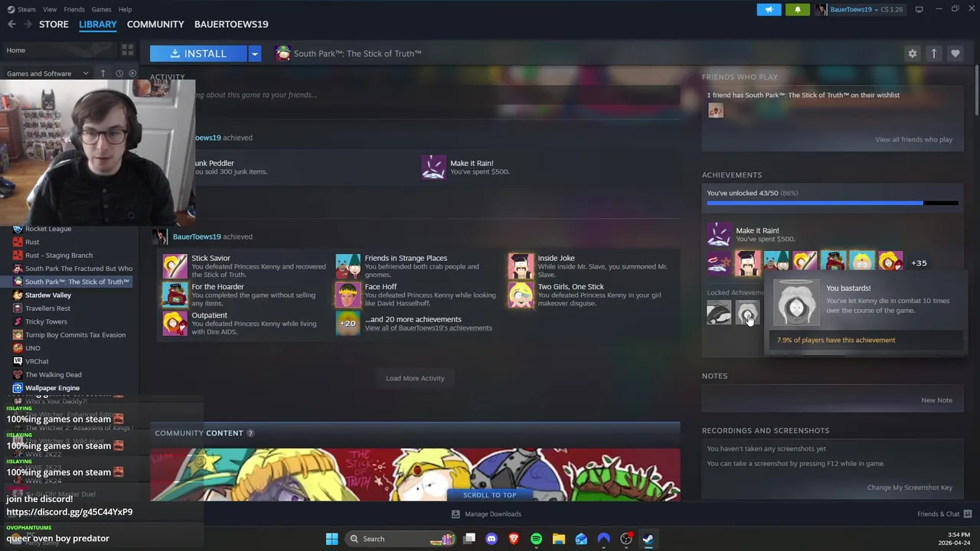Open the Stick Savior achievement icon

[x=175, y=266]
